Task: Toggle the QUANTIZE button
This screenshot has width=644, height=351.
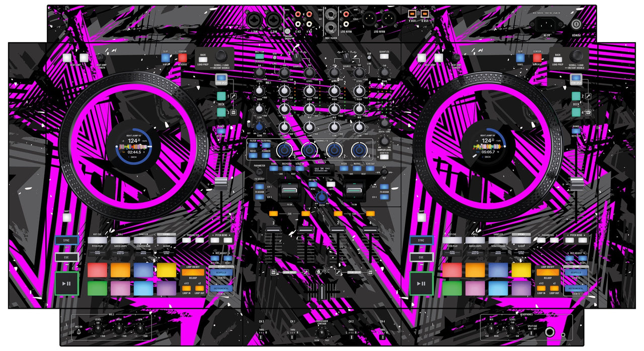Action: coord(384,56)
